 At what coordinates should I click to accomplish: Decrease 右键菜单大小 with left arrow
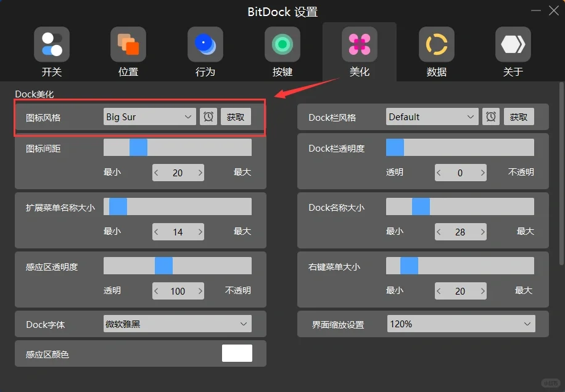coord(439,291)
